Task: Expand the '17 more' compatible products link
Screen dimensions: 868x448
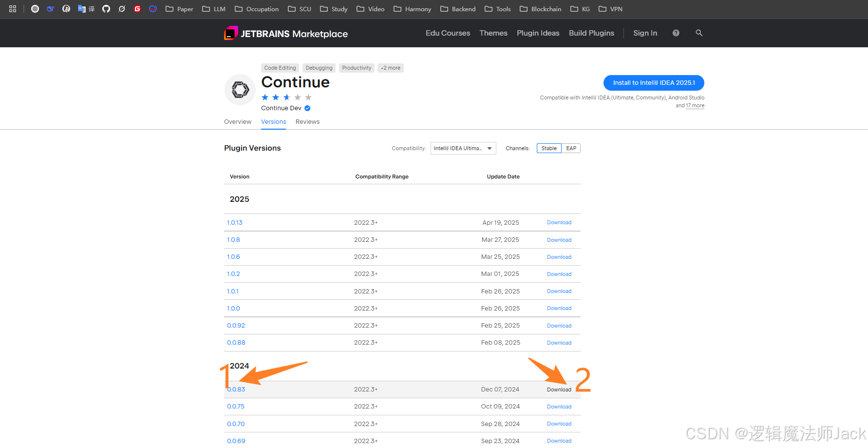Action: 695,105
